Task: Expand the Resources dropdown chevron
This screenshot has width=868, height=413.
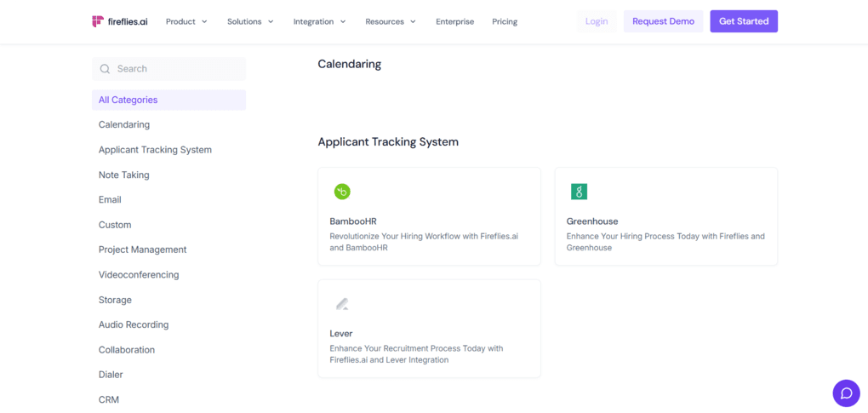Action: 413,21
